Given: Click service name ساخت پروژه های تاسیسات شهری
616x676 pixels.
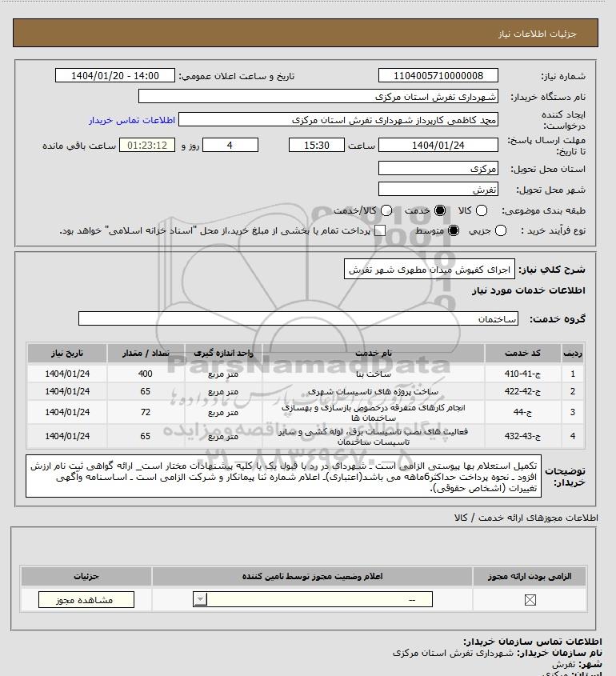Looking at the screenshot, I should pos(374,391).
